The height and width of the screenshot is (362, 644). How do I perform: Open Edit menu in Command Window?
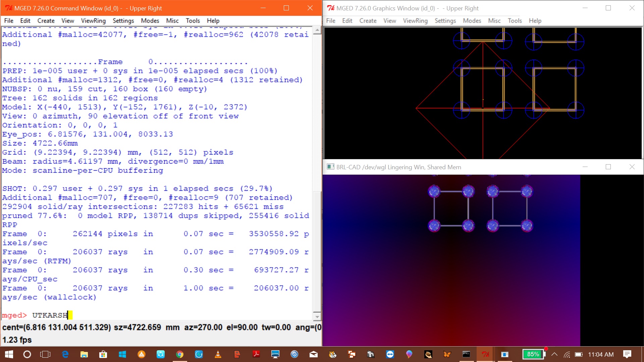[25, 21]
